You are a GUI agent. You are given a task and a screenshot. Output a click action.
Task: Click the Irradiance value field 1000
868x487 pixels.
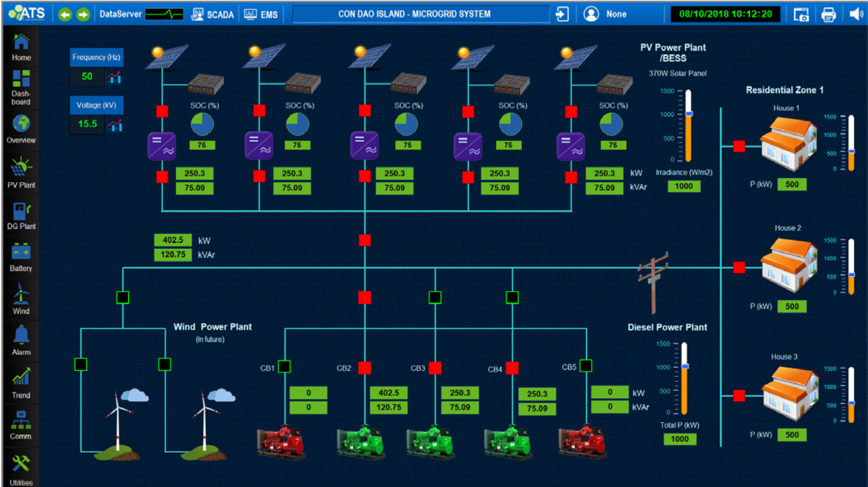click(x=684, y=186)
